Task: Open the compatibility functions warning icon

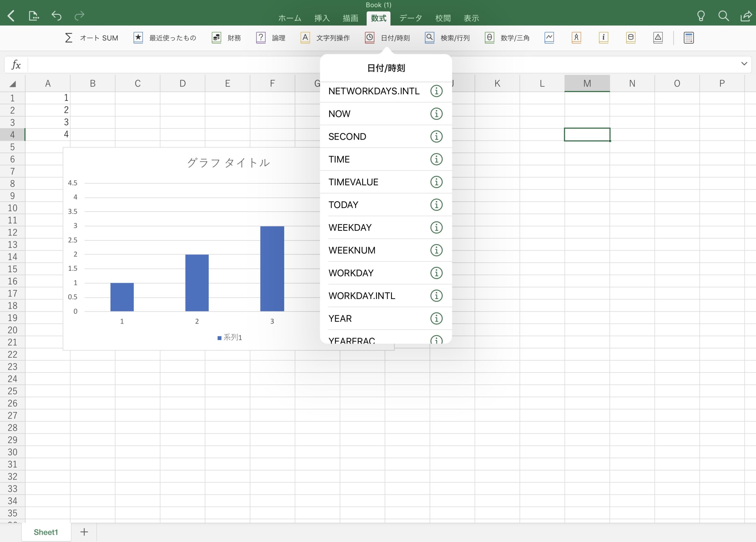Action: pyautogui.click(x=658, y=38)
